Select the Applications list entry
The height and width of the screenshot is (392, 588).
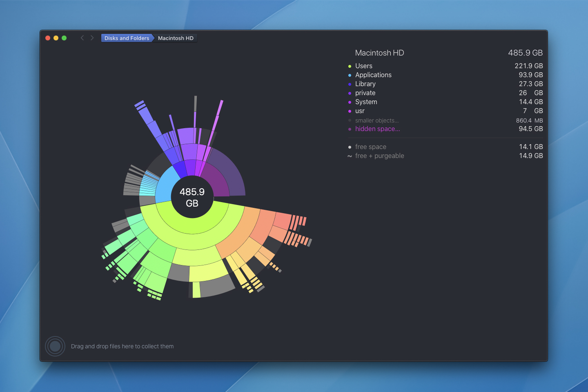pyautogui.click(x=373, y=75)
